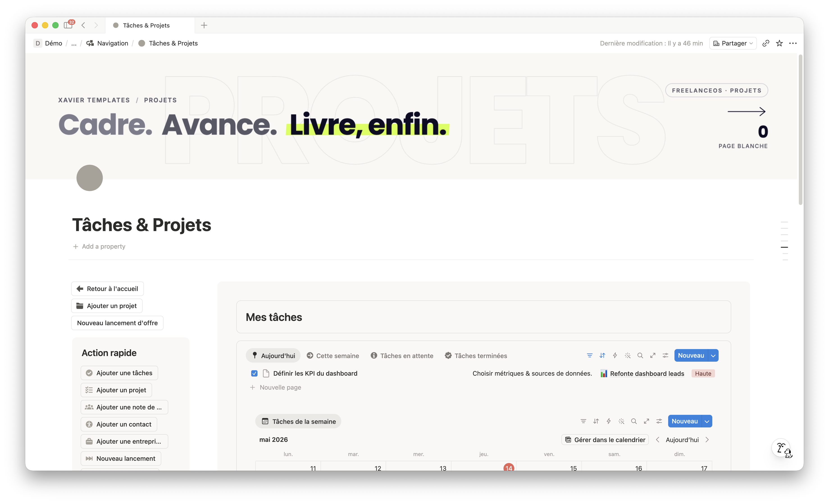The width and height of the screenshot is (829, 504).
Task: Add Nouvelle page row in tasks list
Action: pyautogui.click(x=276, y=387)
